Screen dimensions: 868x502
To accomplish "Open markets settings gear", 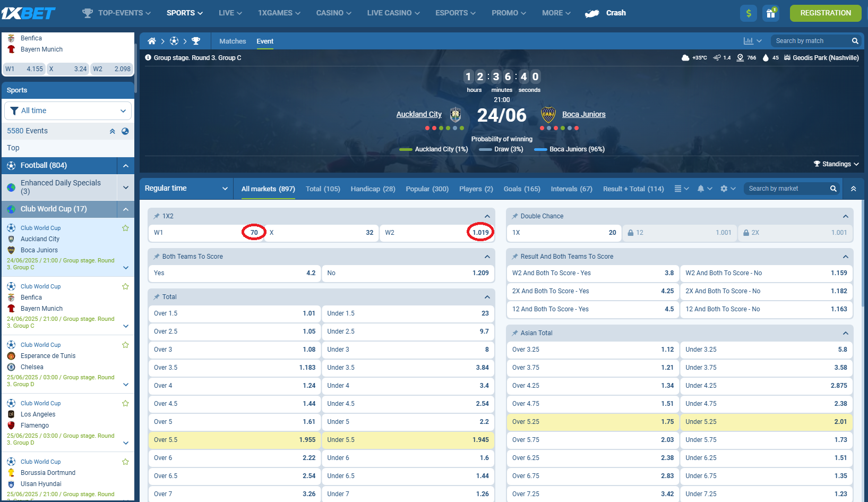I will [x=728, y=189].
